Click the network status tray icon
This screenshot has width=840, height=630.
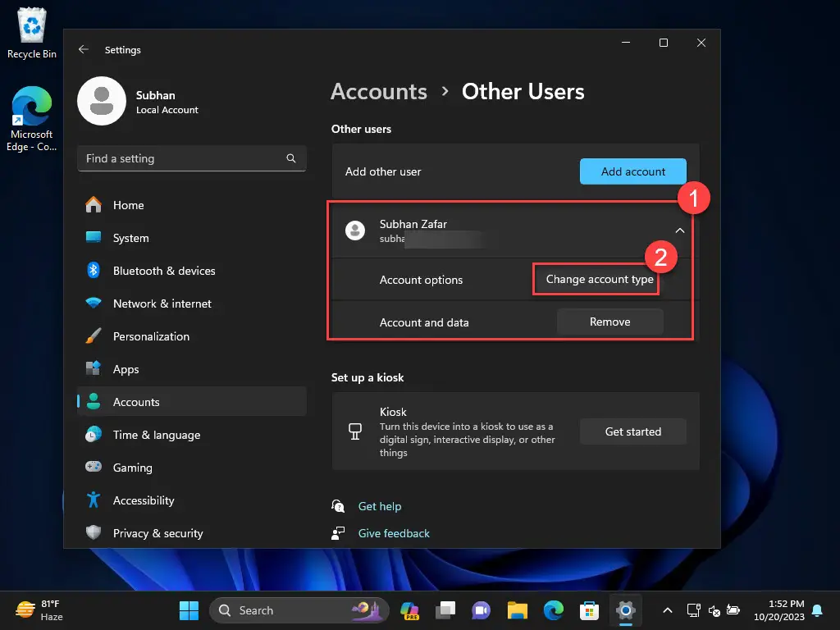click(694, 610)
